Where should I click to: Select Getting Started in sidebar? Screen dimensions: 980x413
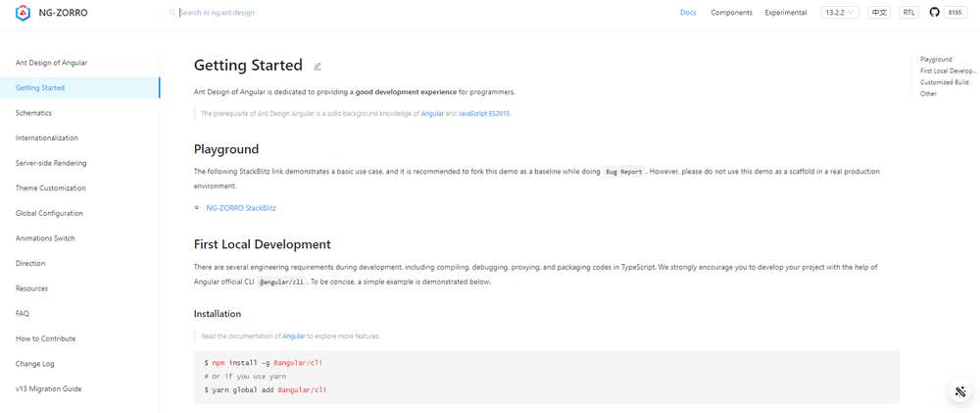[x=80, y=87]
